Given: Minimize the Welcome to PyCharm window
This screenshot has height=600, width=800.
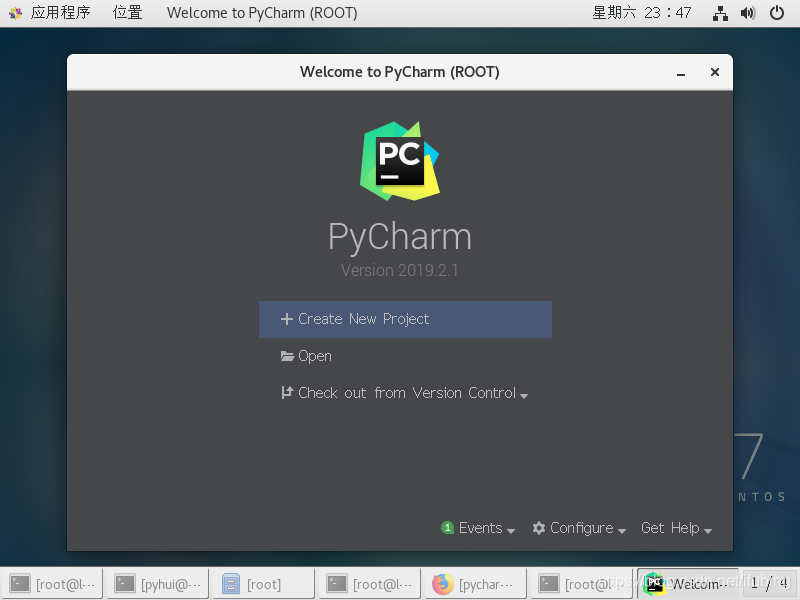Looking at the screenshot, I should [681, 73].
